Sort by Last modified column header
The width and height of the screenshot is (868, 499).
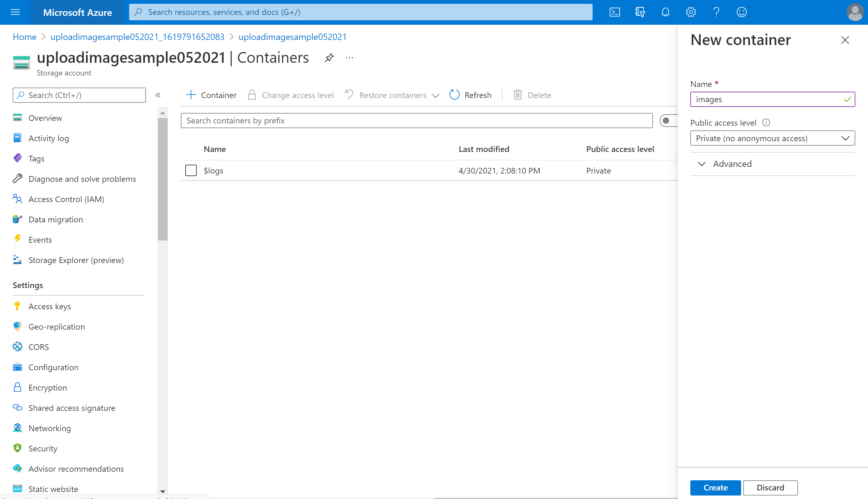484,149
